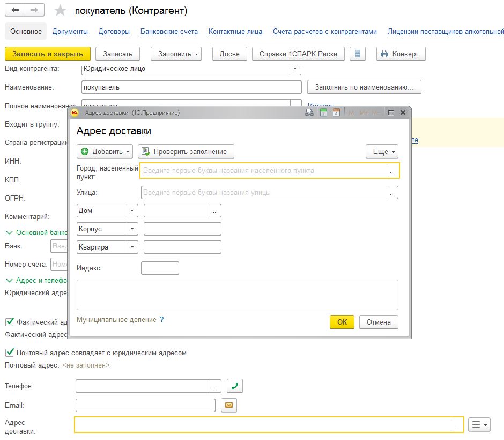This screenshot has height=440, width=504.
Task: Switch to the 'Банковские счета' tab
Action: pos(169,32)
